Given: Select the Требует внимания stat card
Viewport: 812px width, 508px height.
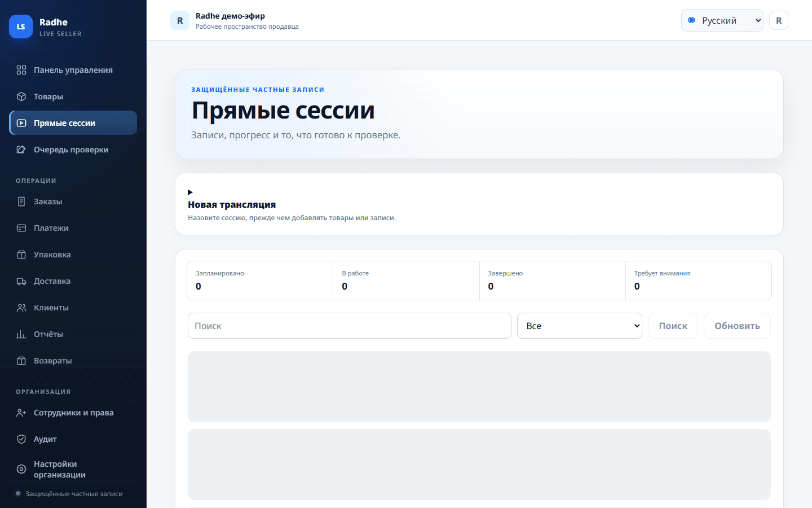Looking at the screenshot, I should click(x=699, y=281).
